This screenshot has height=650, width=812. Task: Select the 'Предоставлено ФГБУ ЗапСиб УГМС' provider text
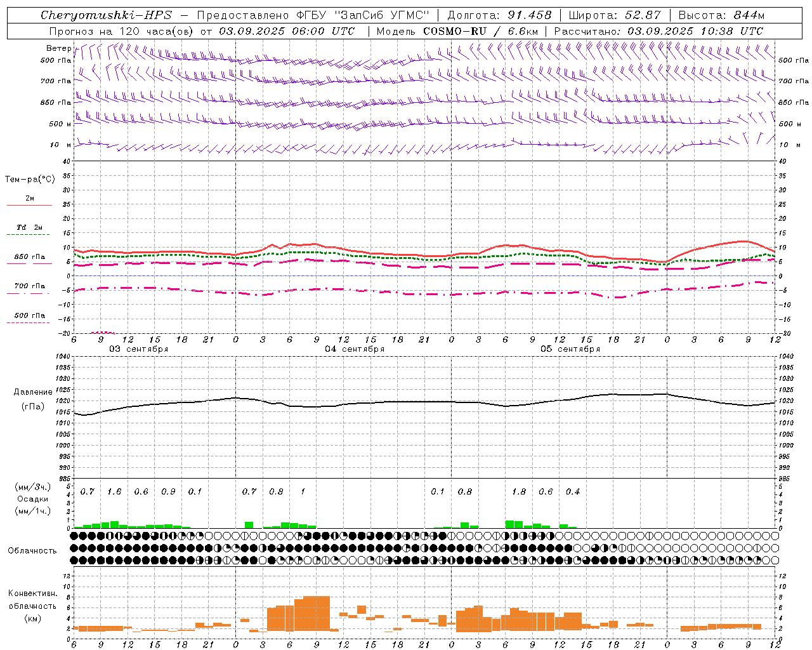[x=313, y=15]
